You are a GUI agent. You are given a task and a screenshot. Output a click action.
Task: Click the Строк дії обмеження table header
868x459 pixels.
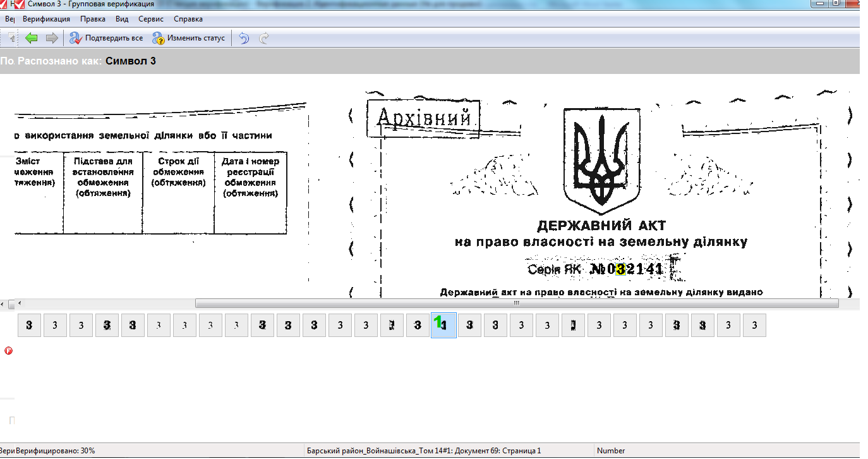(x=179, y=172)
